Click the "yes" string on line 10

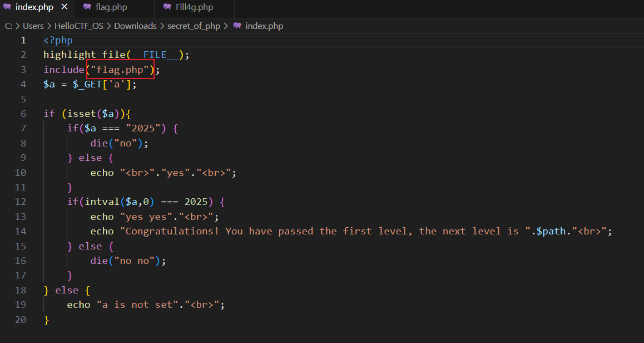pyautogui.click(x=175, y=172)
